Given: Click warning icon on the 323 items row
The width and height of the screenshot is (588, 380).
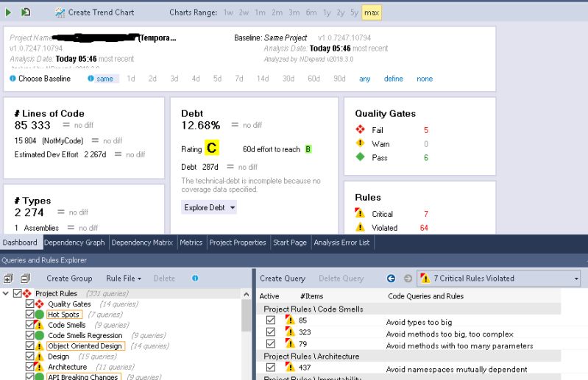Looking at the screenshot, I should coord(290,331).
